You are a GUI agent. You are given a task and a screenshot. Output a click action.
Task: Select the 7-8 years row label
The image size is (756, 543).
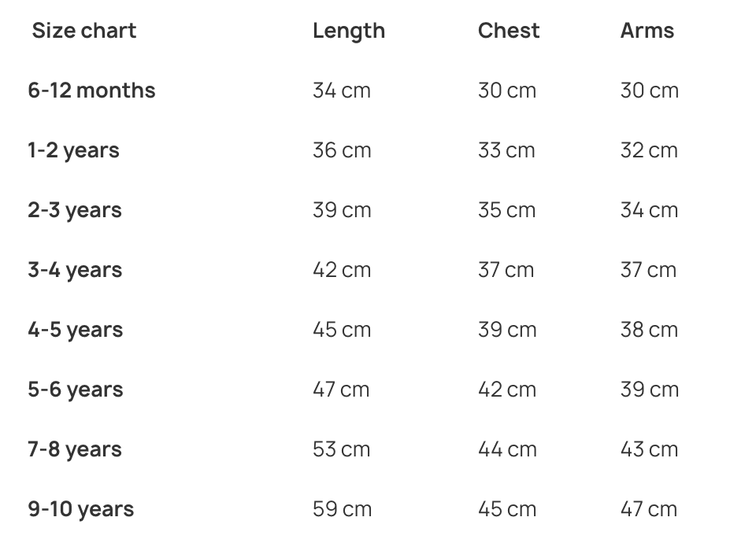tap(75, 449)
